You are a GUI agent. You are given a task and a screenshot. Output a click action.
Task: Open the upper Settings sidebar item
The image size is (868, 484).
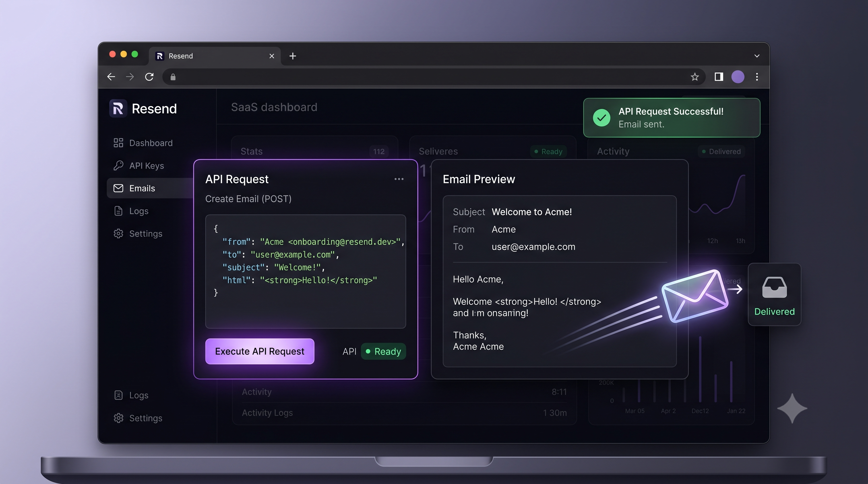pyautogui.click(x=138, y=233)
